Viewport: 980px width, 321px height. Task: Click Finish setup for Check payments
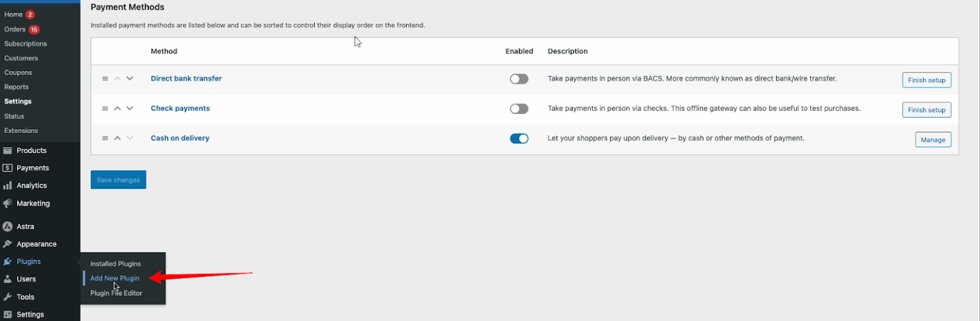click(926, 110)
